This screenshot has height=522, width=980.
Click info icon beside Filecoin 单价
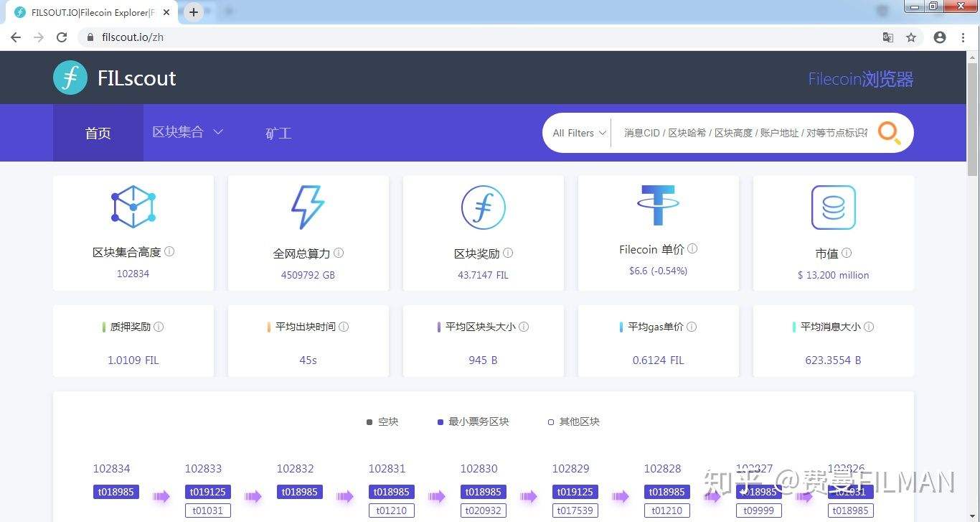692,248
